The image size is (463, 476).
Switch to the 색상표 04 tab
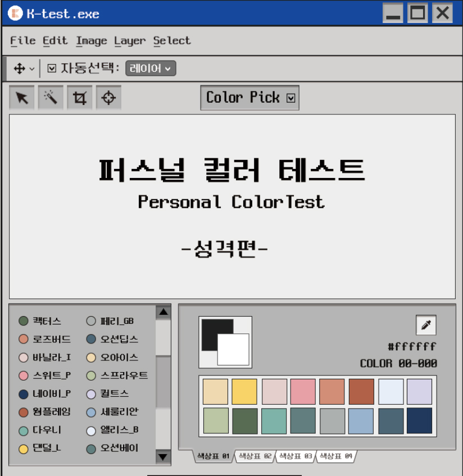click(337, 456)
